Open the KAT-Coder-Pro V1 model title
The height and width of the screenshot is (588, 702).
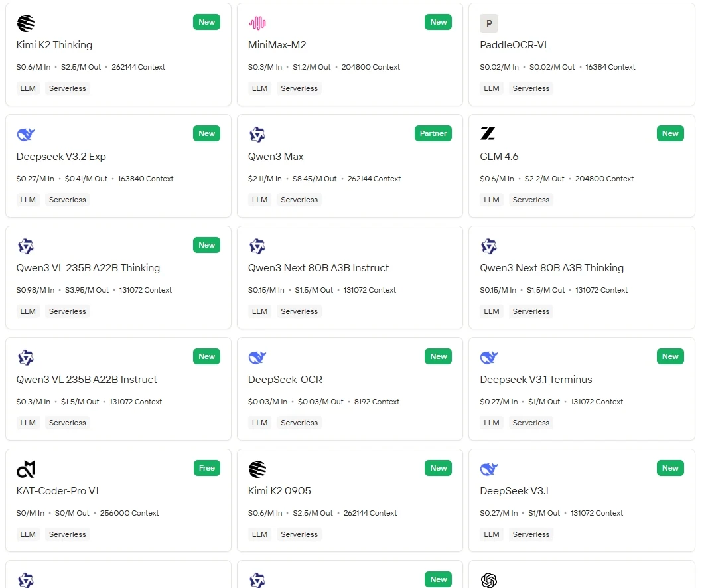click(57, 491)
